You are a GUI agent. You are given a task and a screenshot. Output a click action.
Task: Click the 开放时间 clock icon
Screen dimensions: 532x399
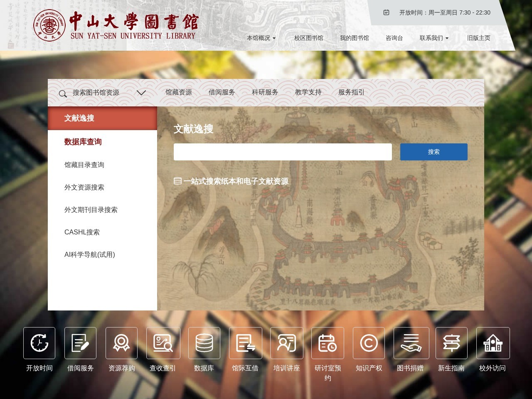[39, 343]
